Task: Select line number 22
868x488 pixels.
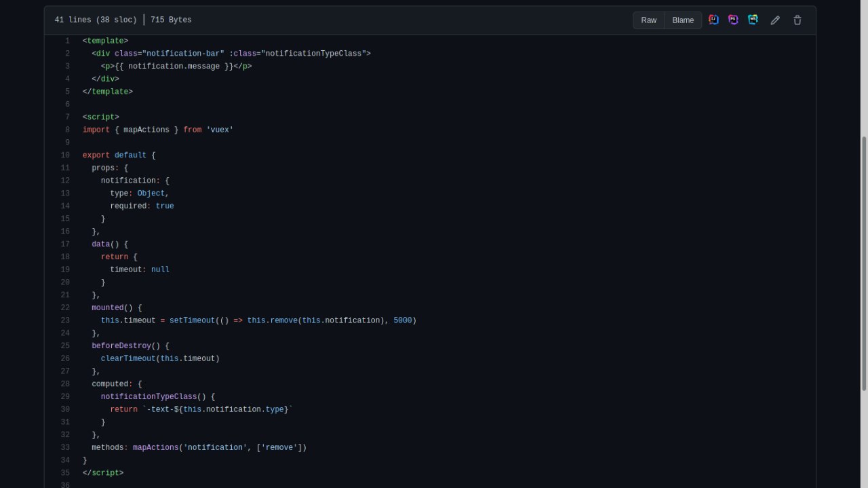Action: point(65,308)
